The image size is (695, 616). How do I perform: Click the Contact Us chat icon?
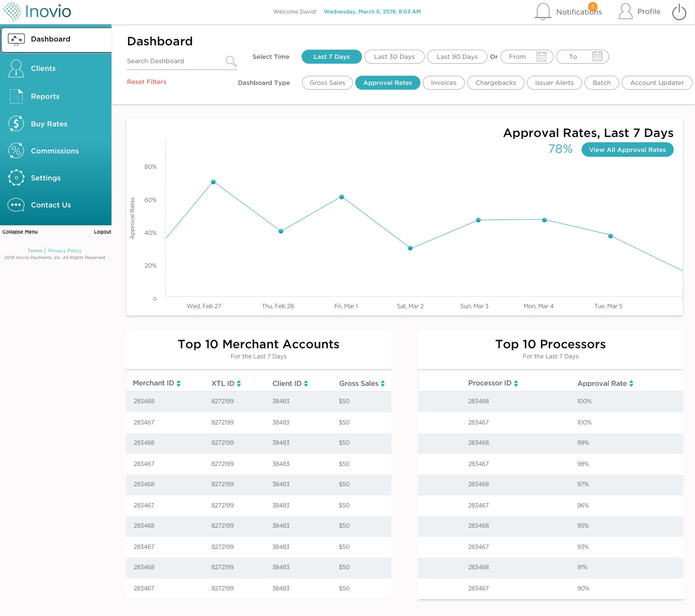(16, 205)
